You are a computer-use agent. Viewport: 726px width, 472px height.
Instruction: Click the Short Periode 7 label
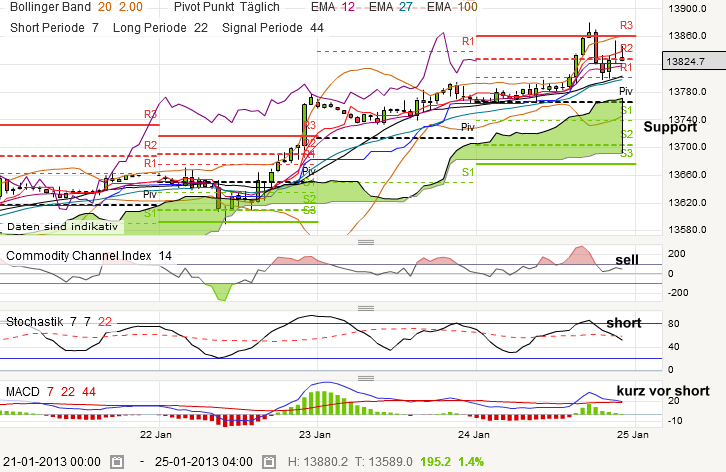pyautogui.click(x=55, y=28)
